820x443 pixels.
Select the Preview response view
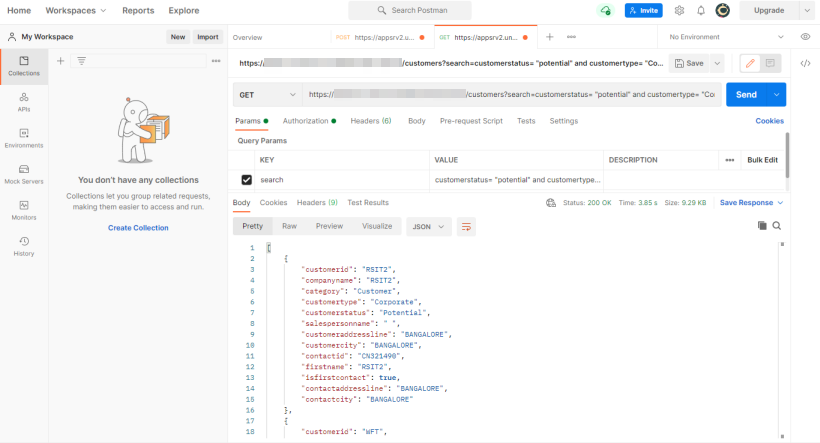pos(329,226)
